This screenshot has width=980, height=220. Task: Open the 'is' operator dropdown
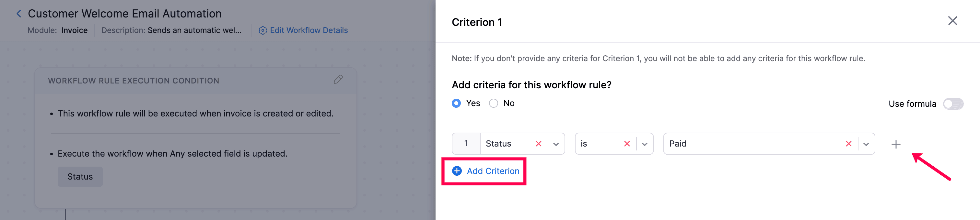(x=644, y=144)
